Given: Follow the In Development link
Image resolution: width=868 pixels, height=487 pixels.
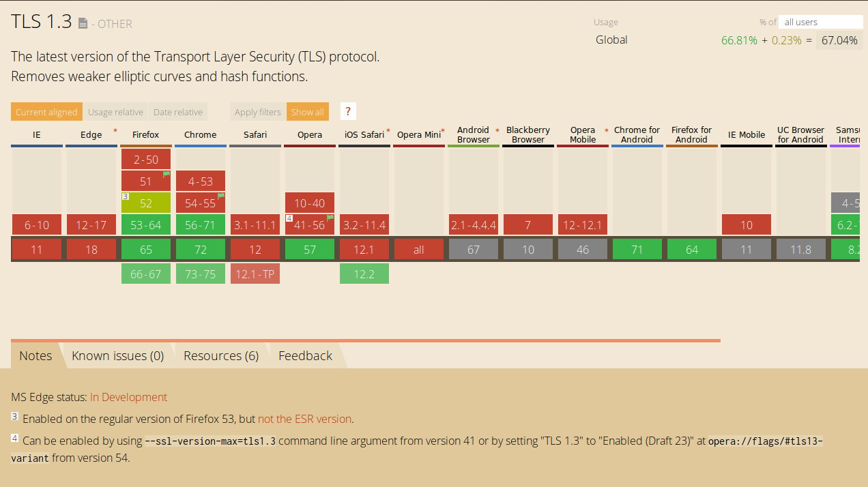Looking at the screenshot, I should [128, 397].
